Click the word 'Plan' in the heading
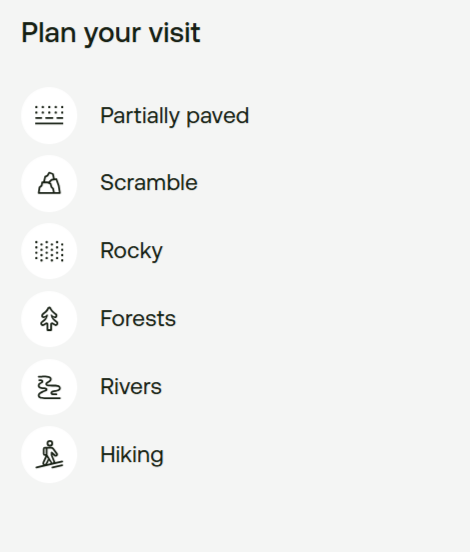 (49, 33)
